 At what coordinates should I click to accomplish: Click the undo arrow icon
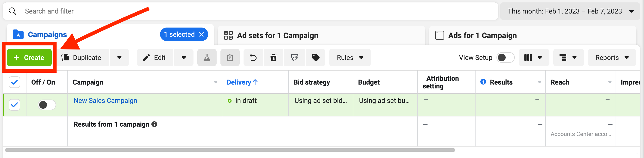[253, 58]
